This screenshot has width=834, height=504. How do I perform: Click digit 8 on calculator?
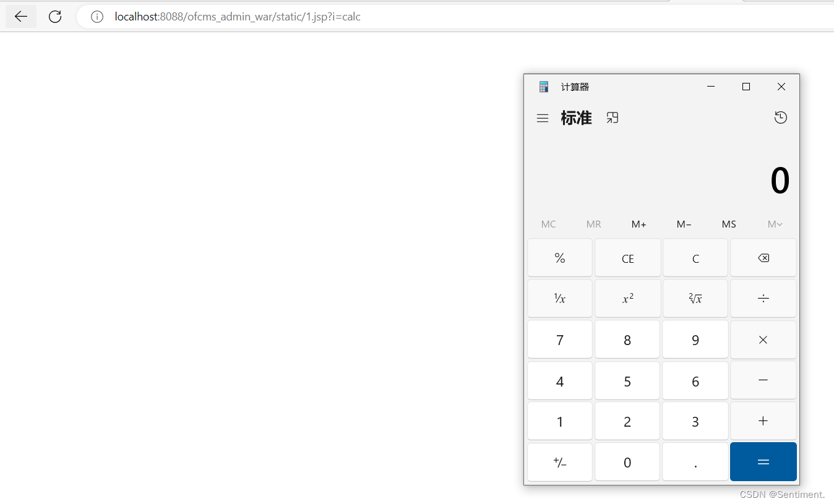[627, 340]
